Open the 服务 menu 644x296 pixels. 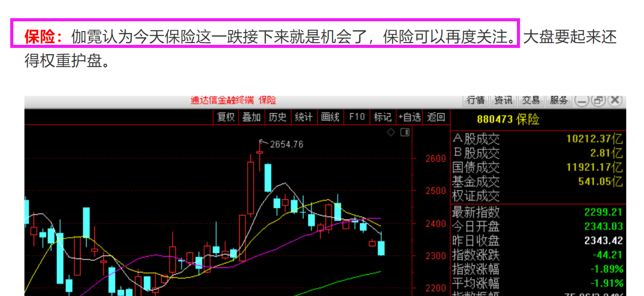pos(559,101)
